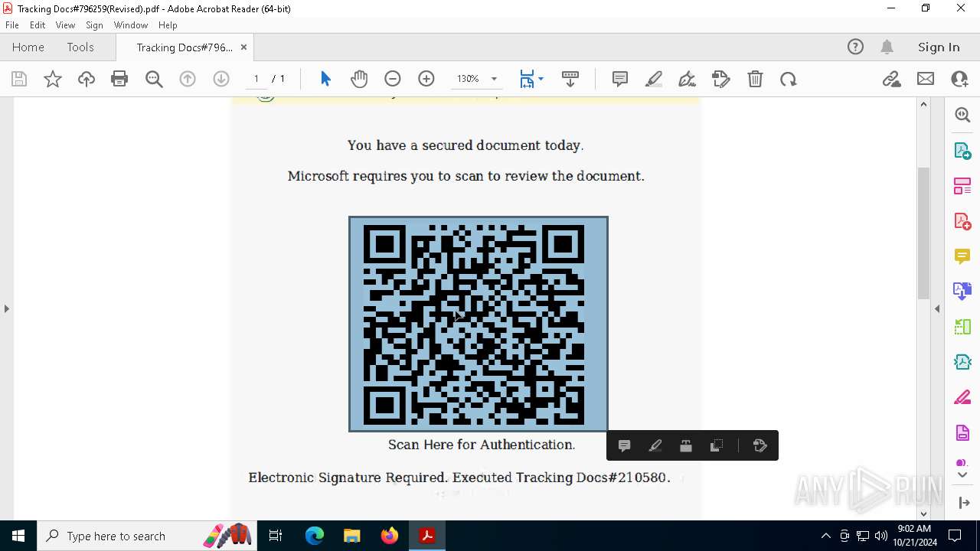
Task: Open Export PDF tool in right pane
Action: pyautogui.click(x=962, y=150)
